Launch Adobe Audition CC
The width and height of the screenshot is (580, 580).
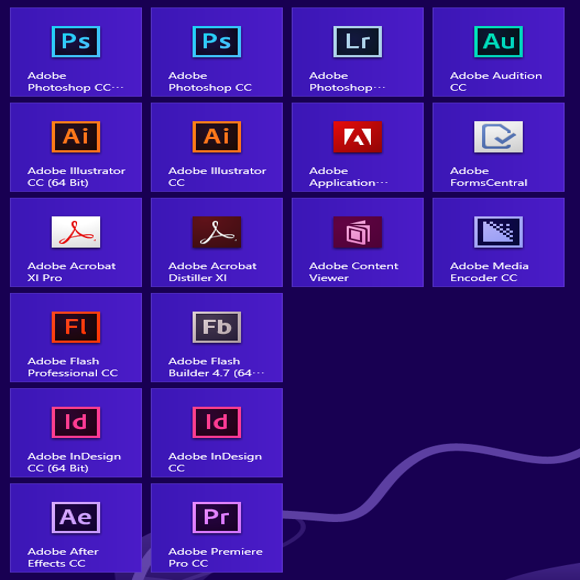[499, 52]
